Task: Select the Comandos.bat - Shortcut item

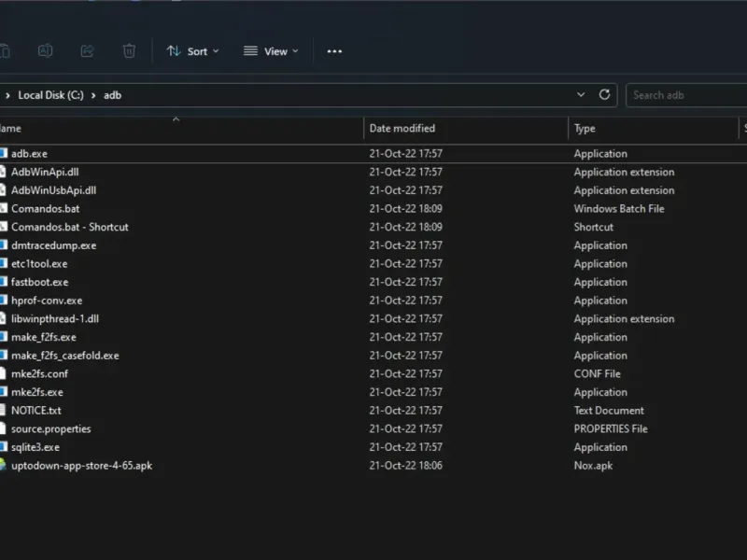Action: [69, 227]
